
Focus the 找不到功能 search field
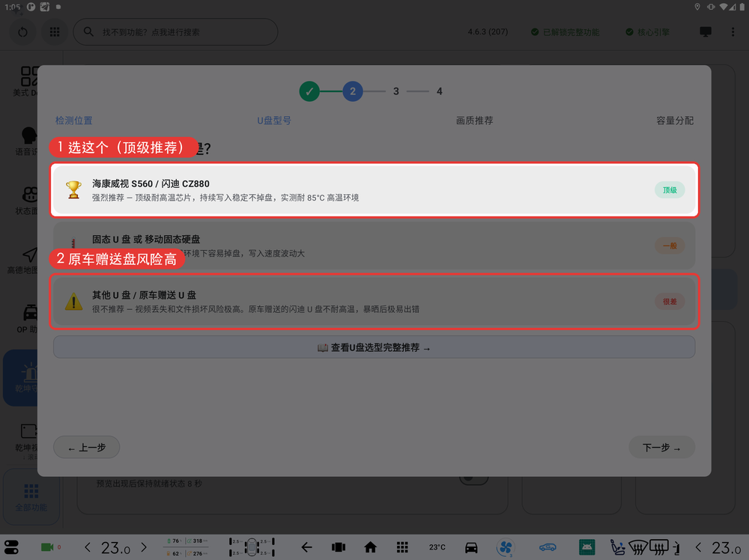(x=175, y=32)
